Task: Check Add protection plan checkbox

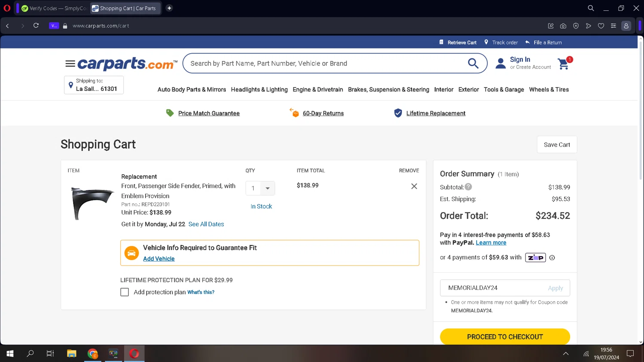Action: tap(125, 292)
